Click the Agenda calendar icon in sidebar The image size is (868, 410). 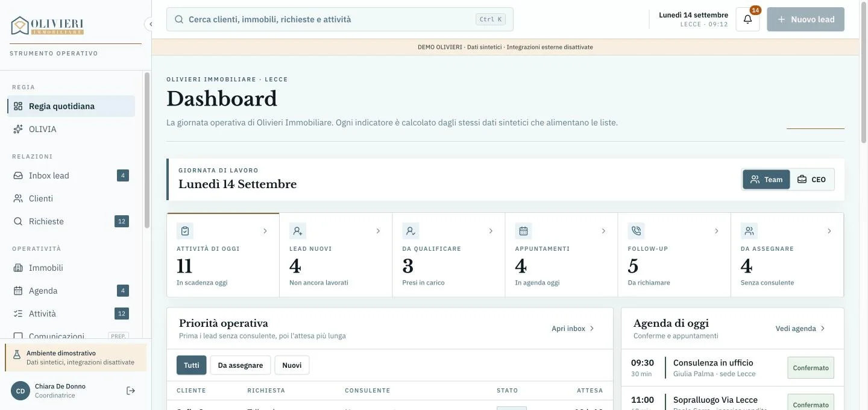pyautogui.click(x=18, y=291)
